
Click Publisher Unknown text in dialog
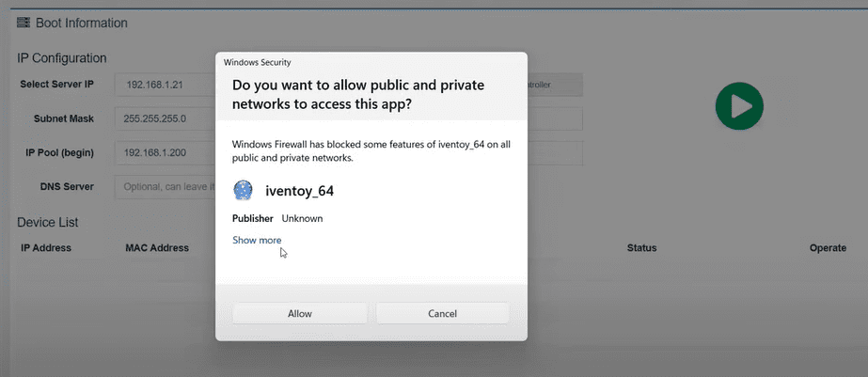click(277, 219)
